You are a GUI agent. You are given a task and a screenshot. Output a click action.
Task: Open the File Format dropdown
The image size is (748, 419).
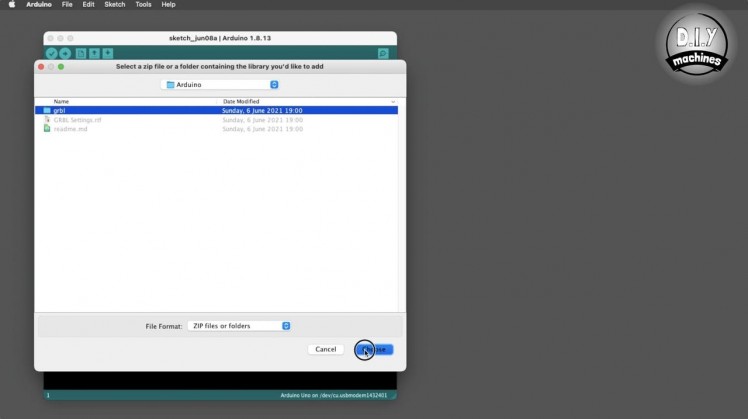click(239, 326)
